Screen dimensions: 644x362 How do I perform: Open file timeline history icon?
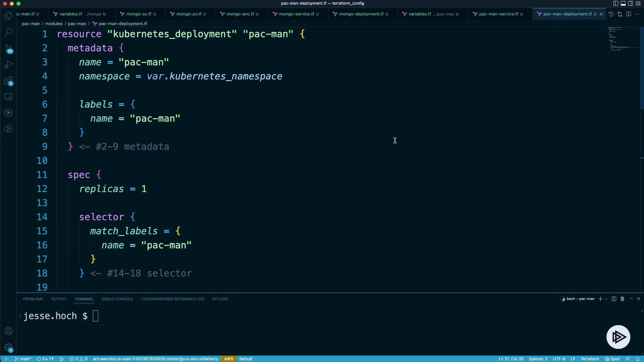[x=611, y=14]
